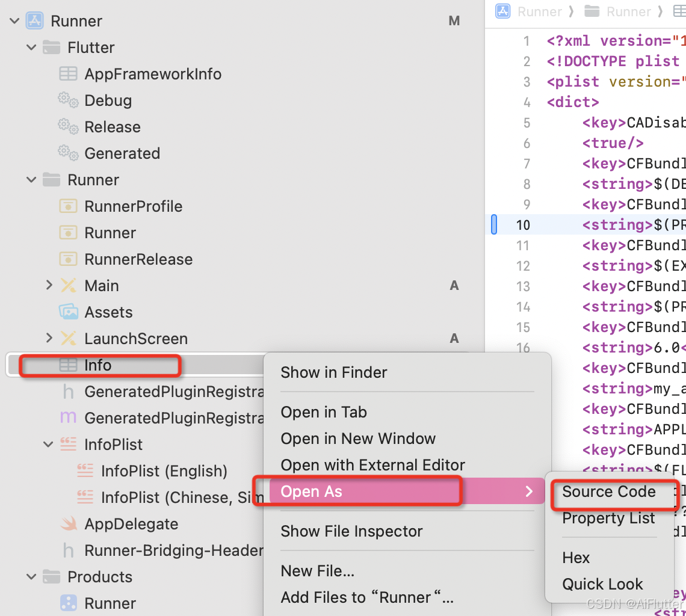Screen dimensions: 686x616
Task: Click line number 10 in editor gutter
Action: coord(523,225)
